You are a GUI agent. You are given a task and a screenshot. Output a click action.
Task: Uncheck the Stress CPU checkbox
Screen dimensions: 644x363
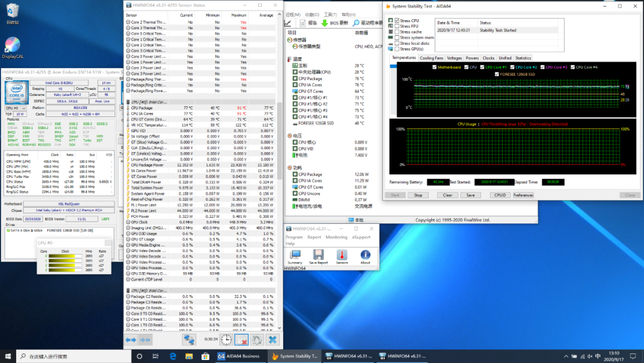[397, 21]
